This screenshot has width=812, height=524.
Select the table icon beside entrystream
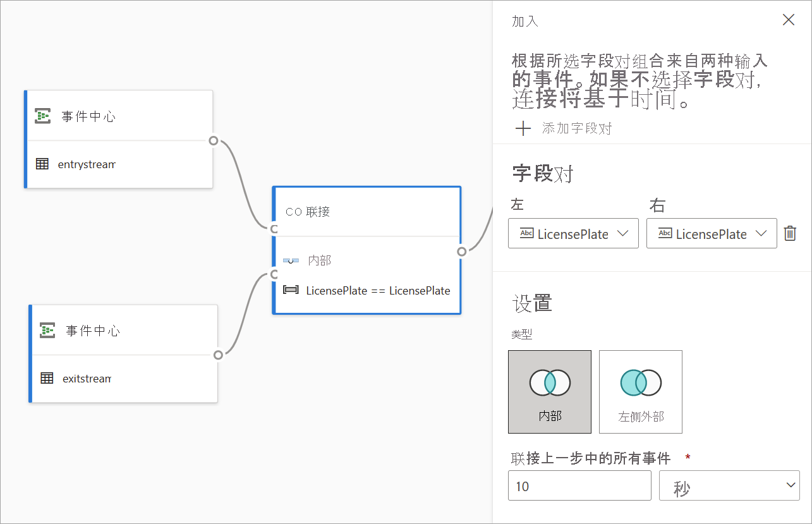[x=42, y=164]
